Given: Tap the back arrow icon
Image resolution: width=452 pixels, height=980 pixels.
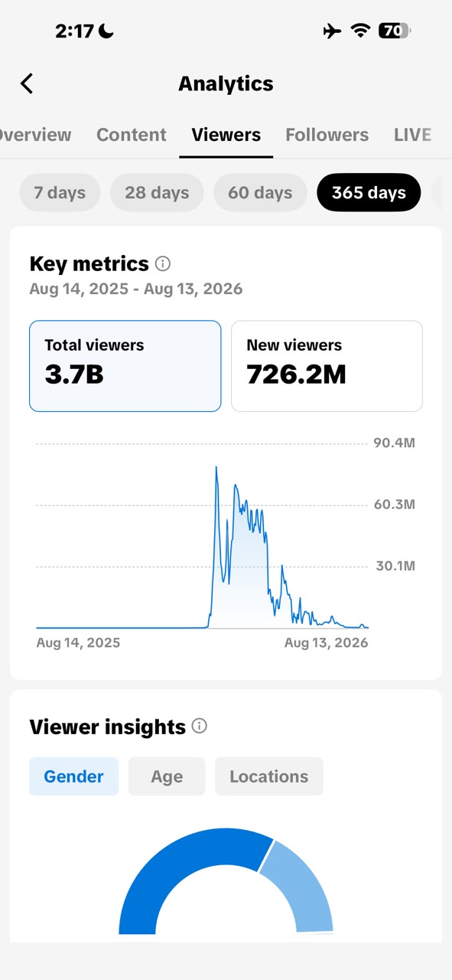Looking at the screenshot, I should coord(27,83).
